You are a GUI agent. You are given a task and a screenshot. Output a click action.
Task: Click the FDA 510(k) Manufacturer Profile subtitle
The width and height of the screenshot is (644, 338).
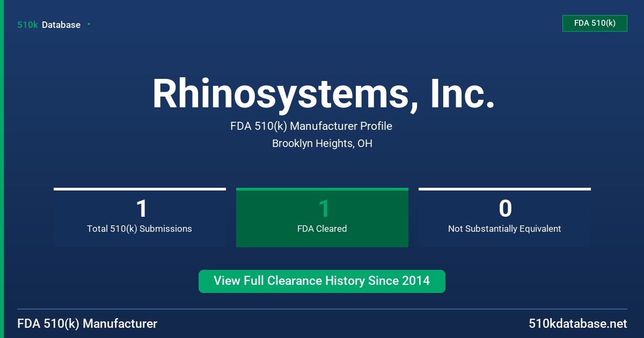[311, 126]
